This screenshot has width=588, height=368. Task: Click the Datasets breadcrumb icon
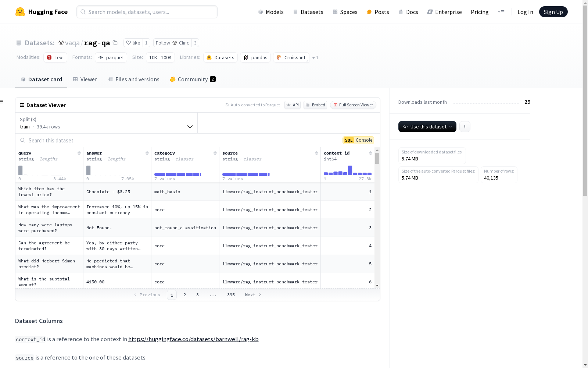click(x=19, y=43)
